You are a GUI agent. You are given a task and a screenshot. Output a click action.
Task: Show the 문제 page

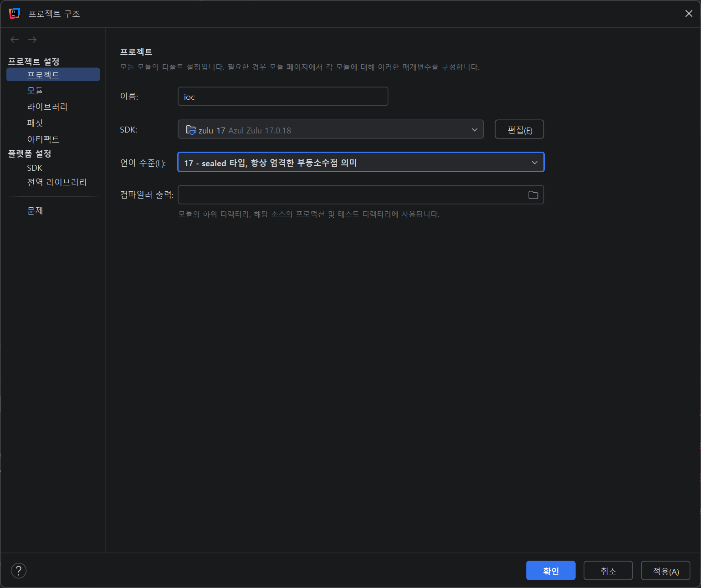(x=35, y=210)
